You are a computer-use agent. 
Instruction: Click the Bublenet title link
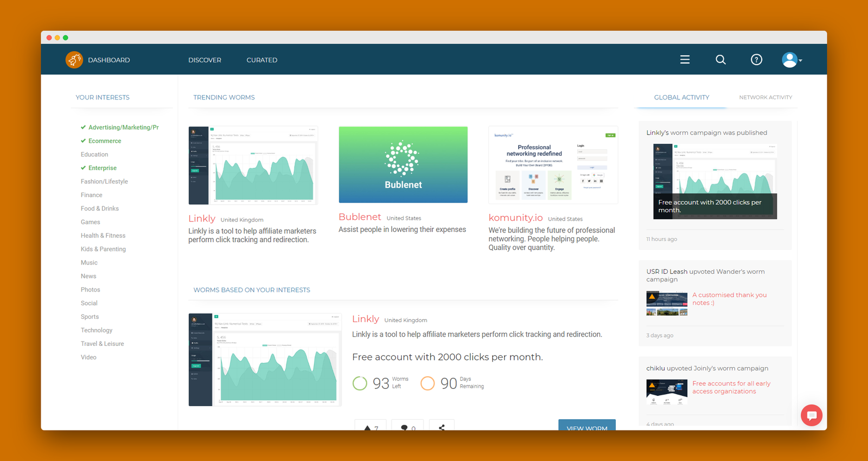coord(360,217)
